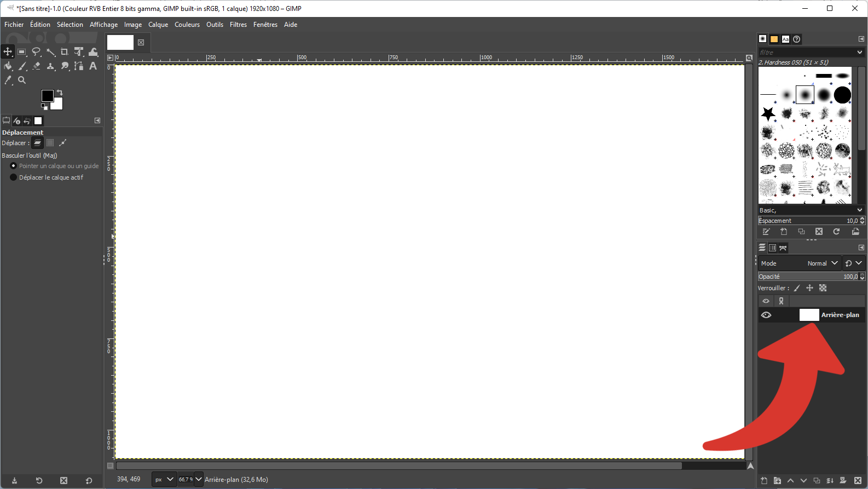Choose the Text tool
This screenshot has width=868, height=489.
pos(93,66)
